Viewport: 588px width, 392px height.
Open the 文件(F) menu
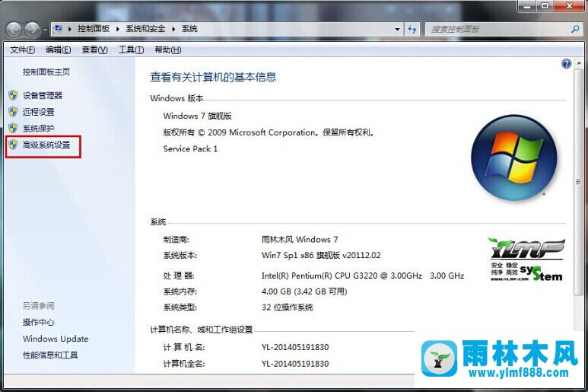pos(22,50)
